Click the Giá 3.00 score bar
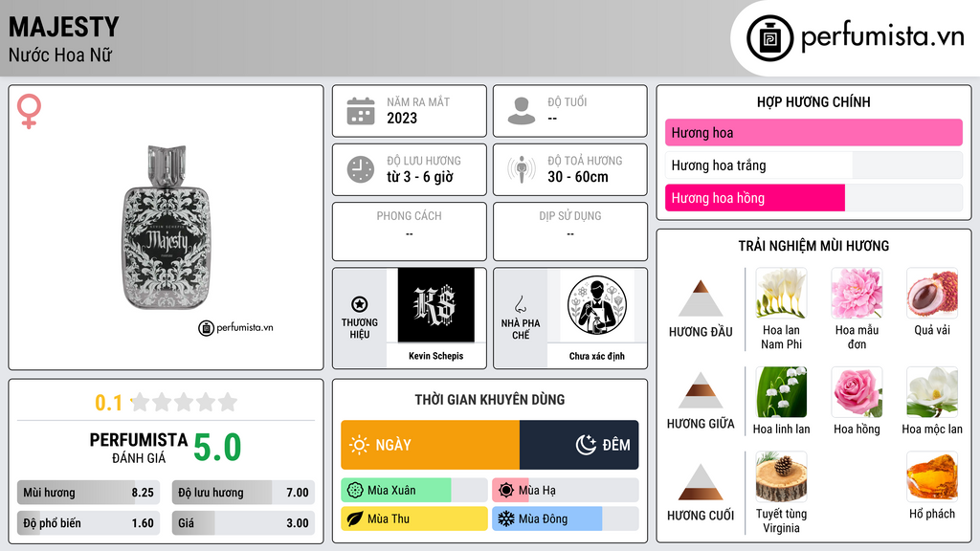Screen dimensions: 980x551 [243, 523]
